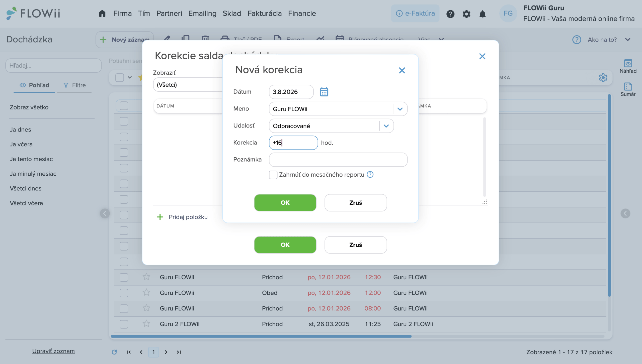Click the Ako na to help icon
This screenshot has height=364, width=642.
(x=577, y=40)
